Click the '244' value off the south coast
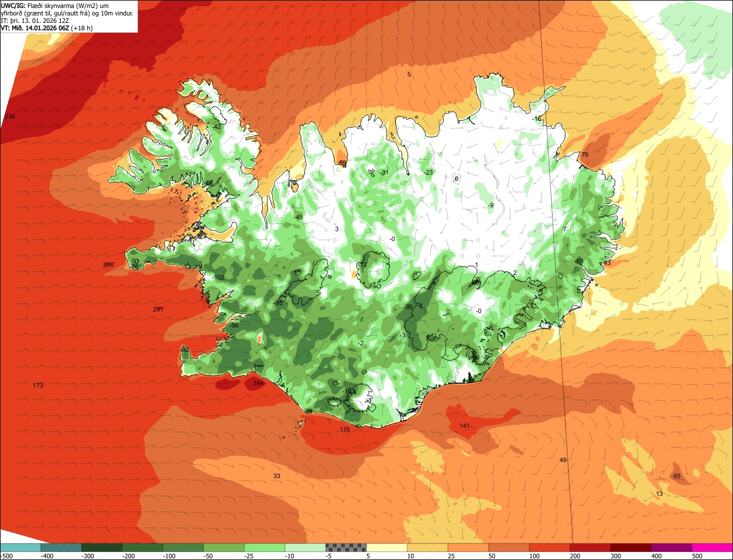Screen dimensions: 733x560 (x=258, y=383)
